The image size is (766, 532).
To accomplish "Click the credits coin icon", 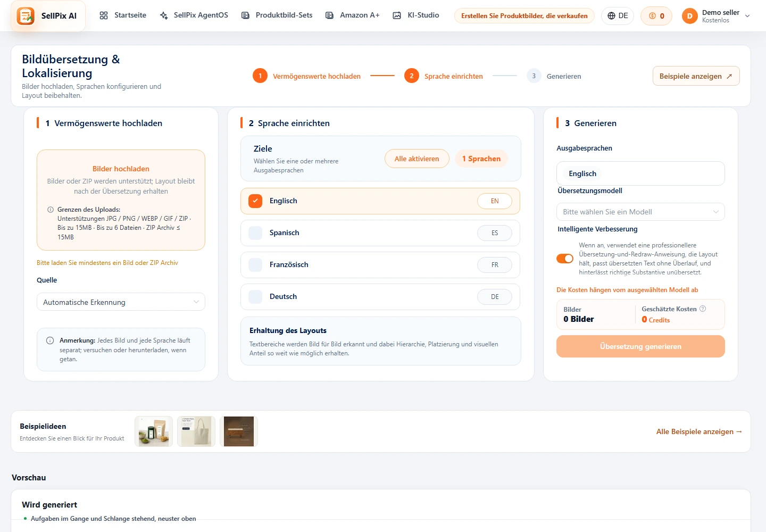I will pyautogui.click(x=652, y=16).
